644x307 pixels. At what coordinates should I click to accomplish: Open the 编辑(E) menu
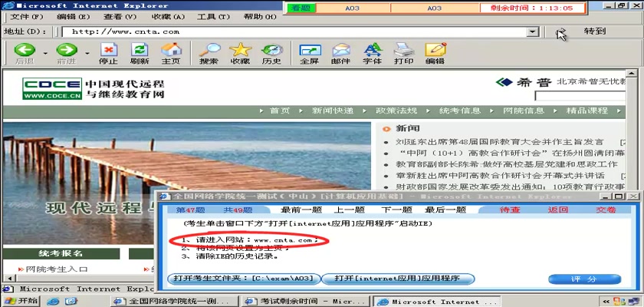[x=73, y=17]
